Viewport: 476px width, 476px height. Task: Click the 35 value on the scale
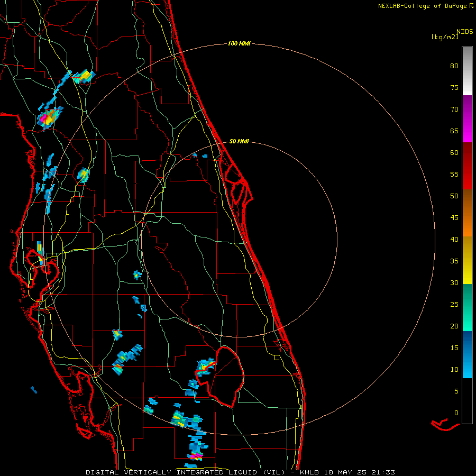click(454, 261)
